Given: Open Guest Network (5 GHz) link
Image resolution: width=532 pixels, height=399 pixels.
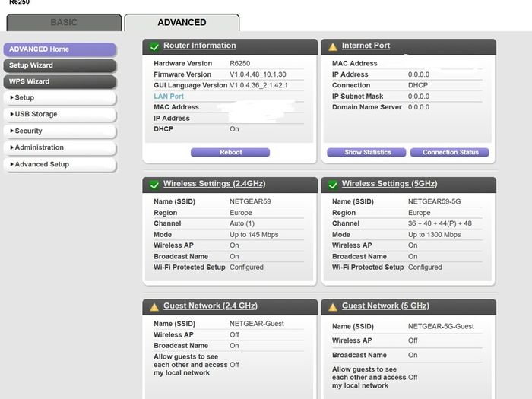Looking at the screenshot, I should pos(385,306).
